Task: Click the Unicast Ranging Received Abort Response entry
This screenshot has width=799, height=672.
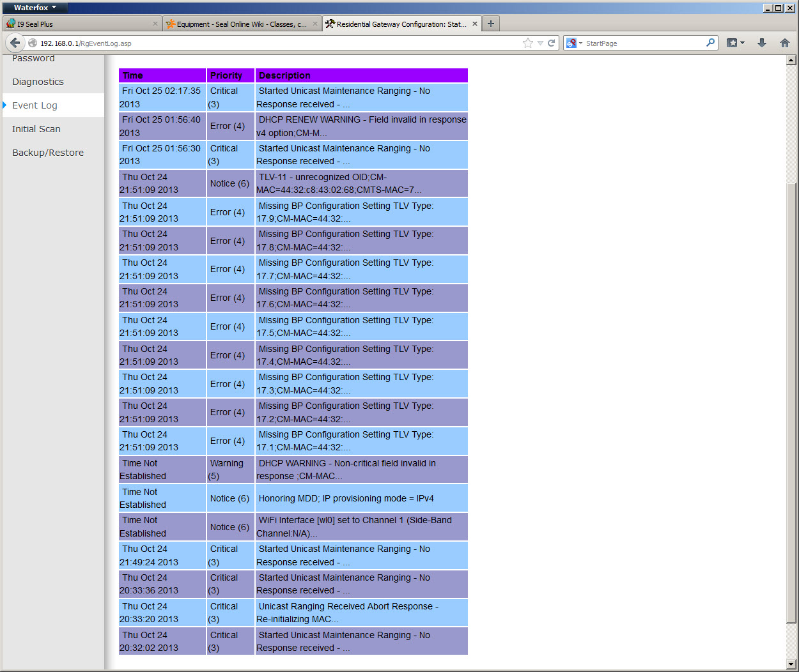Action: (x=362, y=613)
